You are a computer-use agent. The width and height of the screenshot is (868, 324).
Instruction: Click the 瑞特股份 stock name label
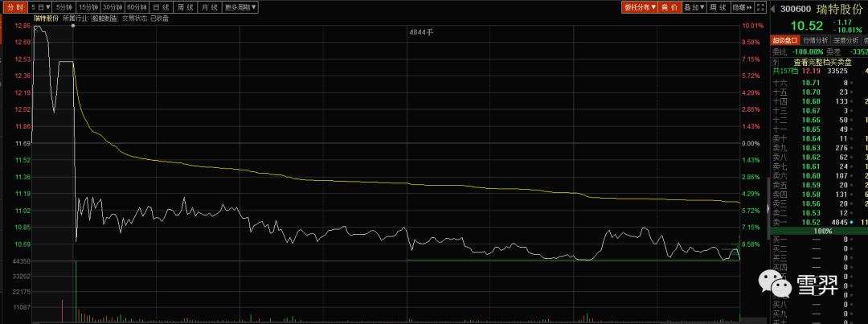46,18
